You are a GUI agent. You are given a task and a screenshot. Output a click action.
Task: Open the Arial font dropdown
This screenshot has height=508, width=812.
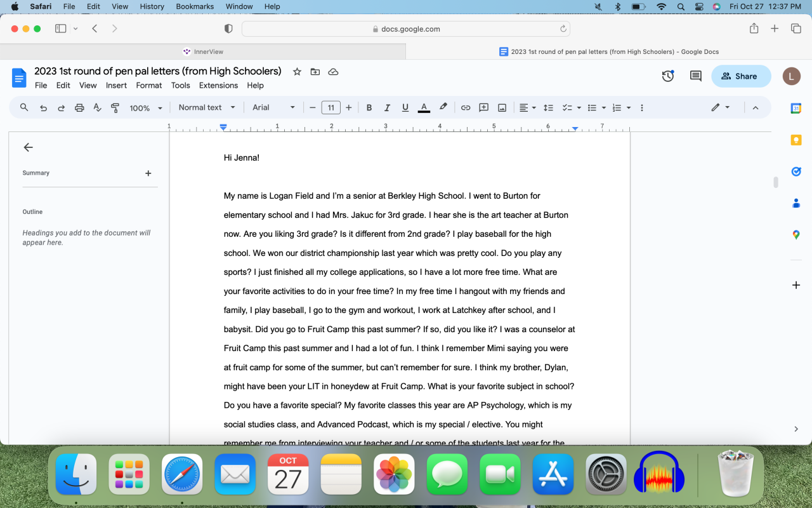tap(274, 107)
